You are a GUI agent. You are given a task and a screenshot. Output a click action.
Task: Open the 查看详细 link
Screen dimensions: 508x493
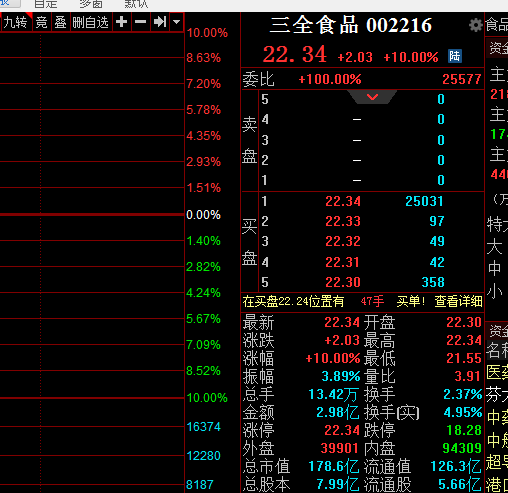(x=458, y=301)
